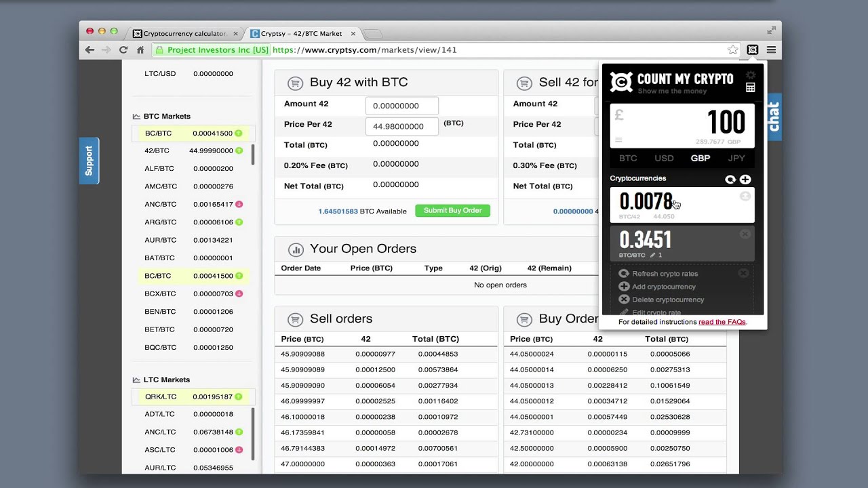The width and height of the screenshot is (868, 488).
Task: Click buy order price 42.73100000
Action: 532,432
